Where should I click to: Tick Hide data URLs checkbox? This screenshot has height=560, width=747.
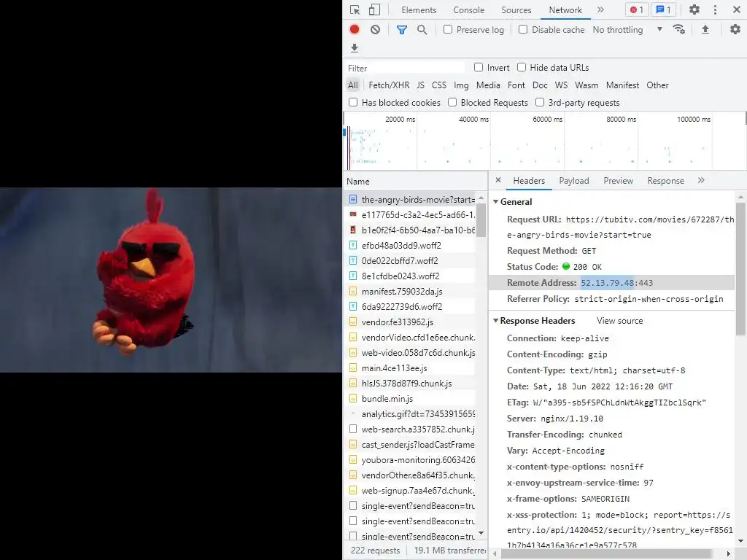522,67
